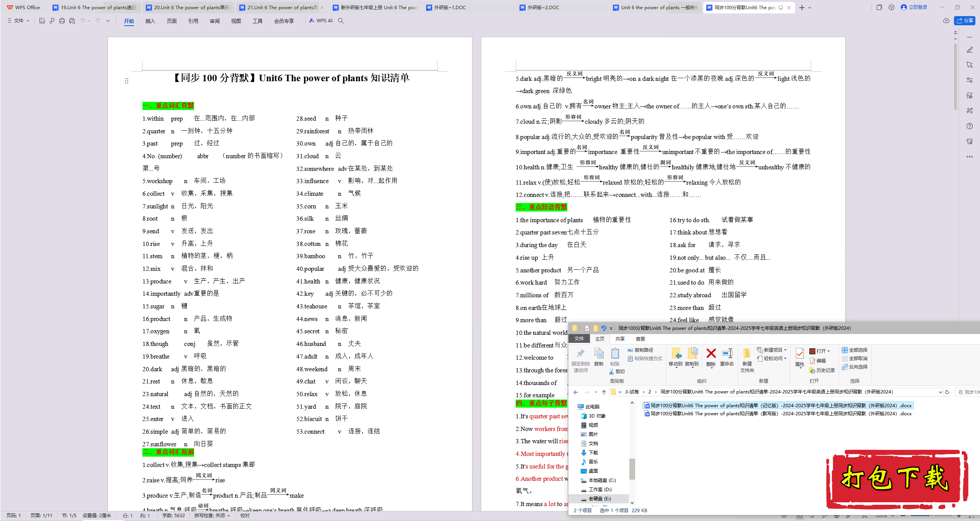
Task: Click the 立即登录 login button
Action: (x=914, y=7)
